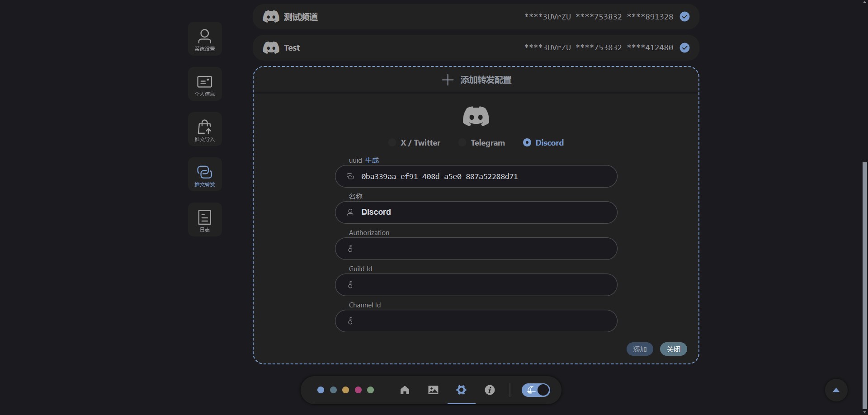Select the Telegram radio option

click(462, 143)
